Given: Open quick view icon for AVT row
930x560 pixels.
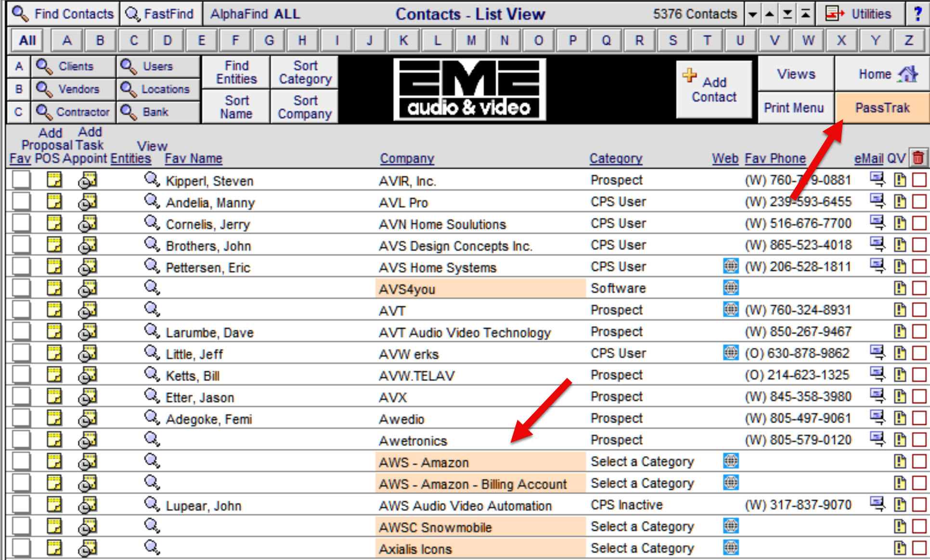Looking at the screenshot, I should pyautogui.click(x=900, y=310).
